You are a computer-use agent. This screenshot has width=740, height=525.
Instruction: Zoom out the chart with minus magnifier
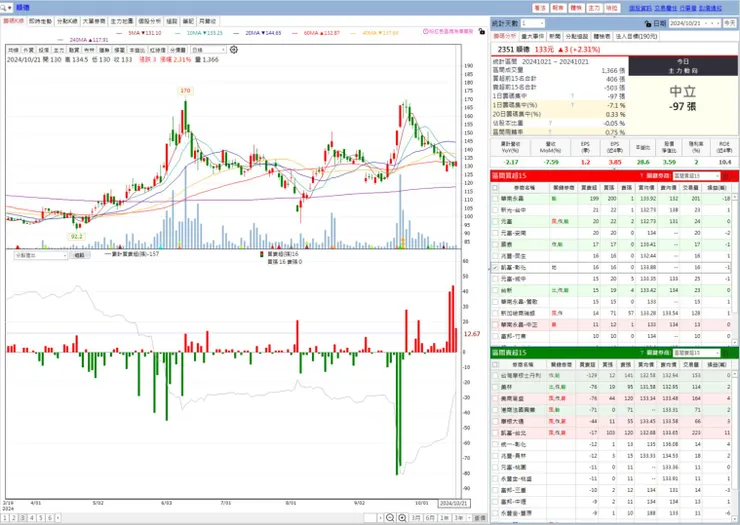click(x=390, y=518)
